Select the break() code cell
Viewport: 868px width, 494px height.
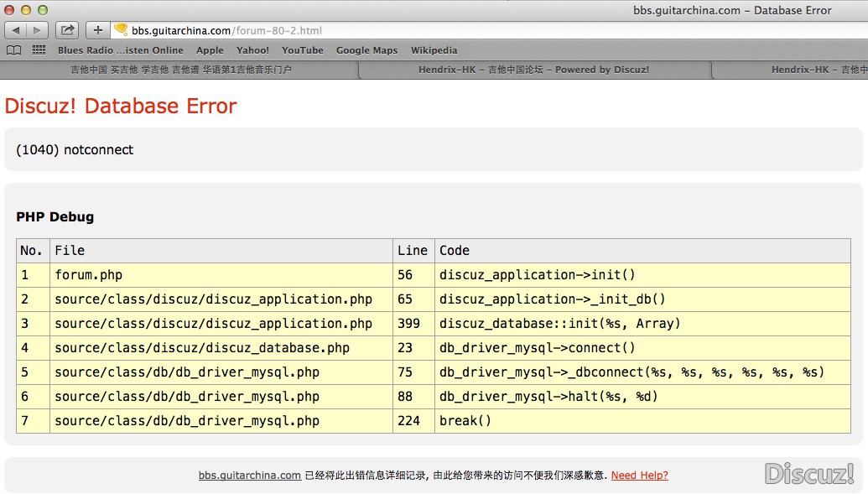click(642, 421)
